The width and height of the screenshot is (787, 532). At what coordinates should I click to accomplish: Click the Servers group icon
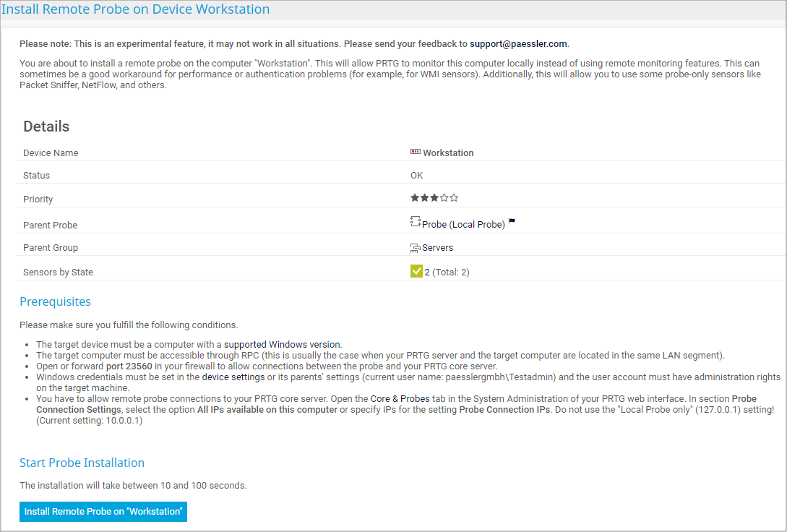[416, 248]
